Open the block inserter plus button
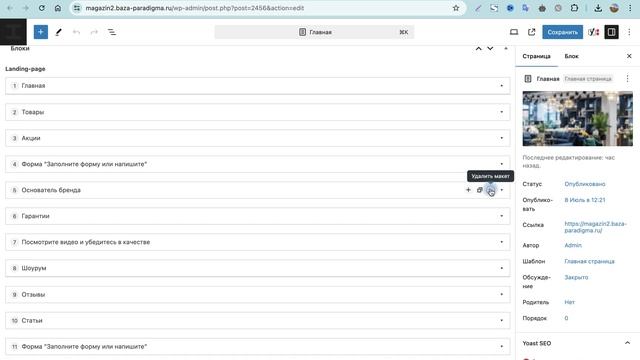Viewport: 640px width, 360px height. coord(41,32)
